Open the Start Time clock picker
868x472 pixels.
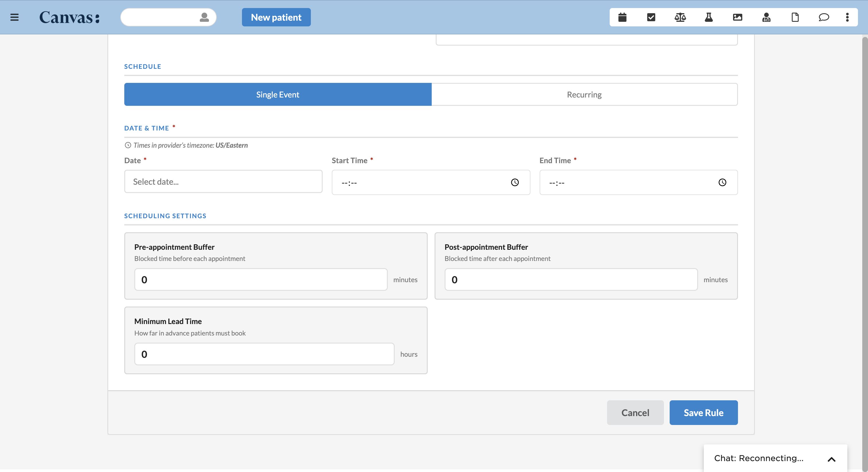[515, 182]
